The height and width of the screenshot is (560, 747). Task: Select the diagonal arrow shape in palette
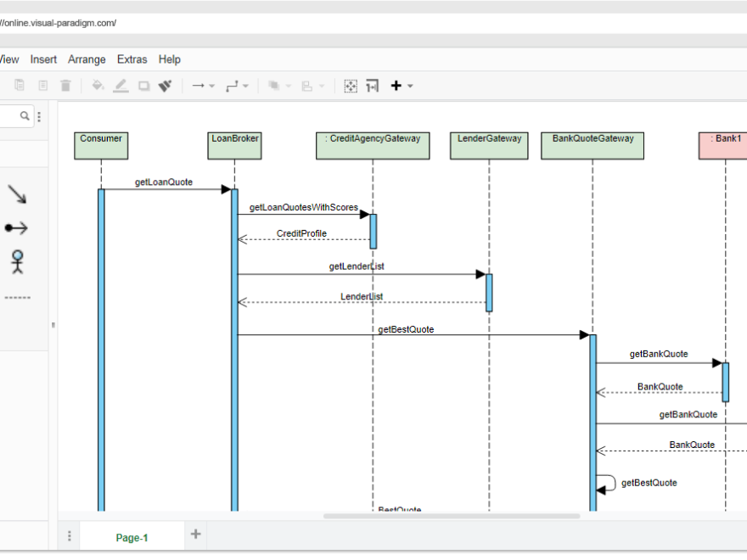click(17, 194)
